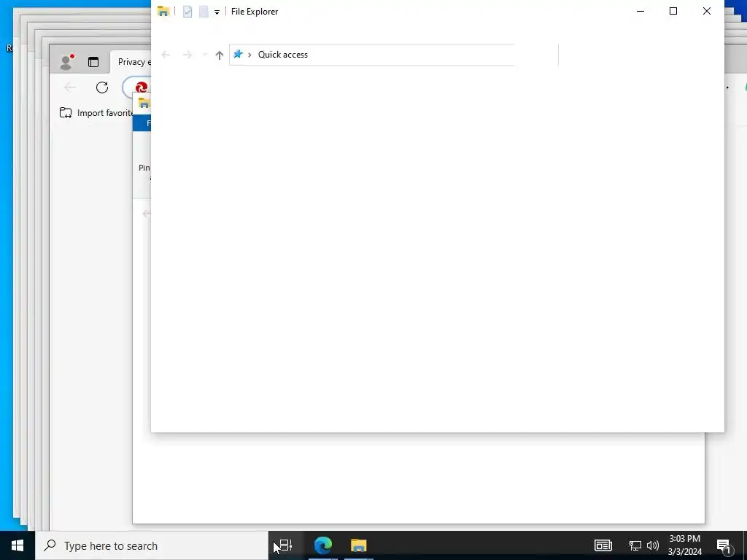The width and height of the screenshot is (747, 560).
Task: Click the 'Type here to search' box
Action: coord(152,545)
